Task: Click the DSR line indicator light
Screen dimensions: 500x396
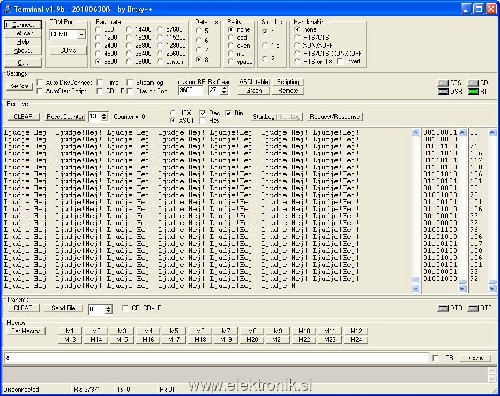Action: (x=443, y=91)
